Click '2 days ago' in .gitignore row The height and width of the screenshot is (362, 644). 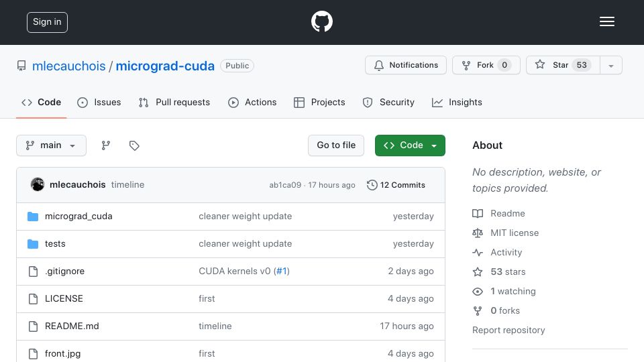click(411, 271)
